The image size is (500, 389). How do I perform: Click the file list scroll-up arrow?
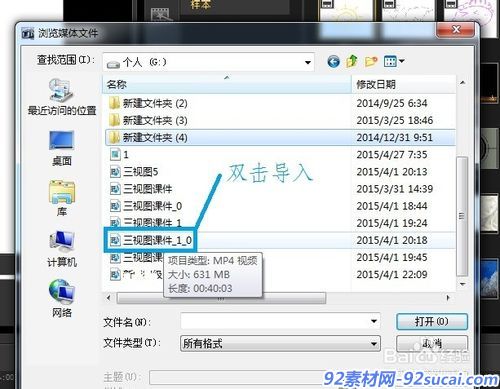462,83
